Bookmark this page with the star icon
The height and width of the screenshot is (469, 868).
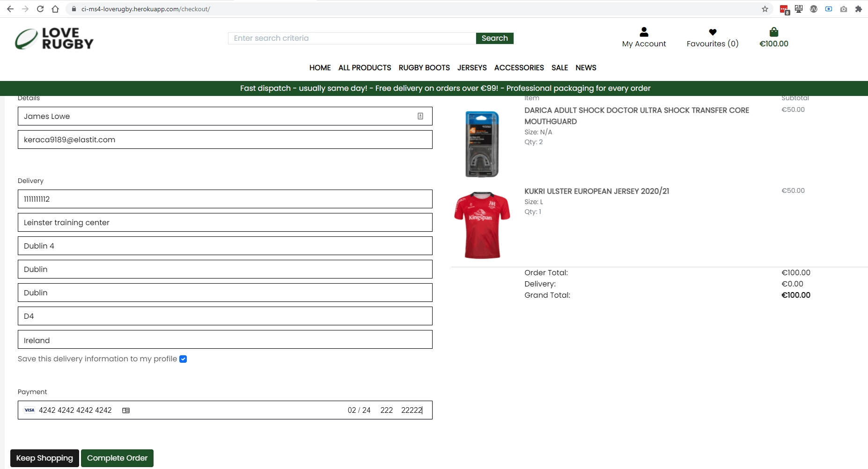765,9
